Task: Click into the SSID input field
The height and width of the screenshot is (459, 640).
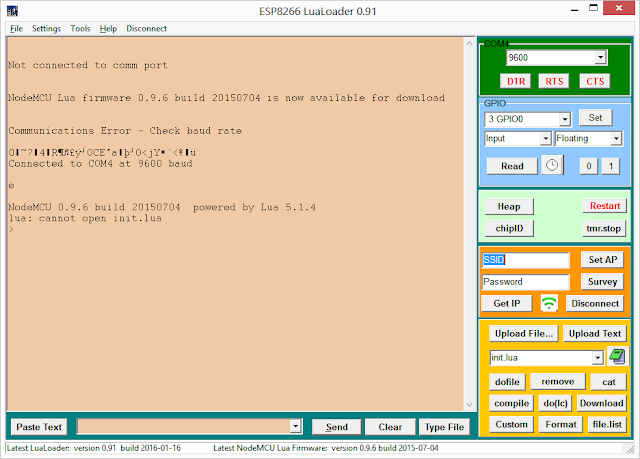Action: pyautogui.click(x=526, y=260)
